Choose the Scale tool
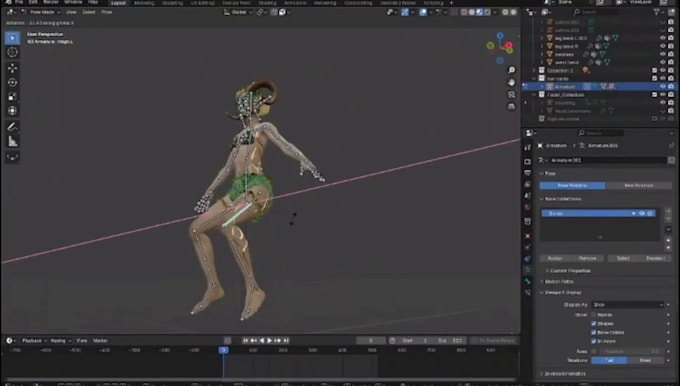The image size is (680, 386). tap(12, 96)
